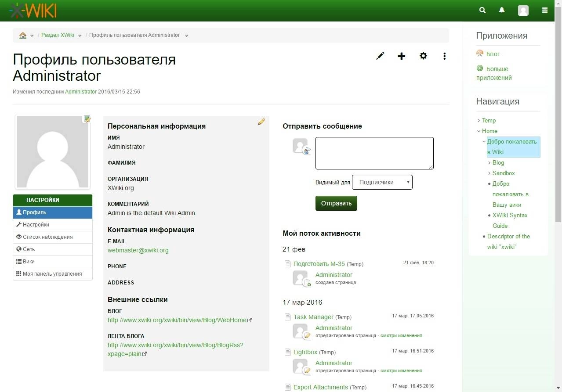Open the page administration gear icon
This screenshot has height=392, width=562.
(423, 56)
